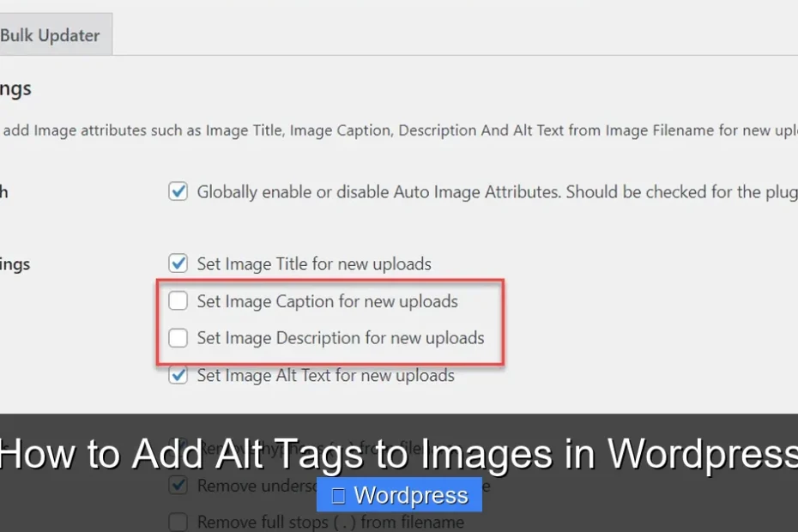
Task: Click the checked box beside Set Image Title
Action: click(178, 263)
